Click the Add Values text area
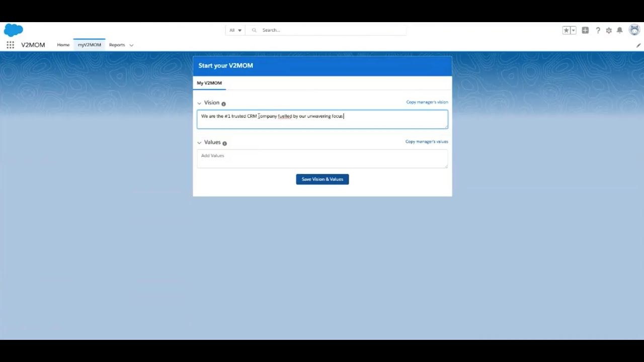This screenshot has height=362, width=644. tap(322, 159)
